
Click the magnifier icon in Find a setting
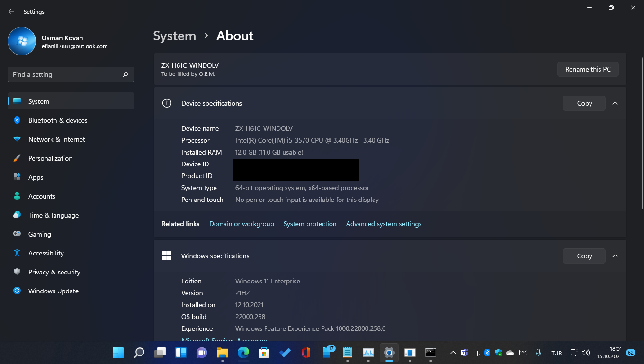(x=125, y=74)
